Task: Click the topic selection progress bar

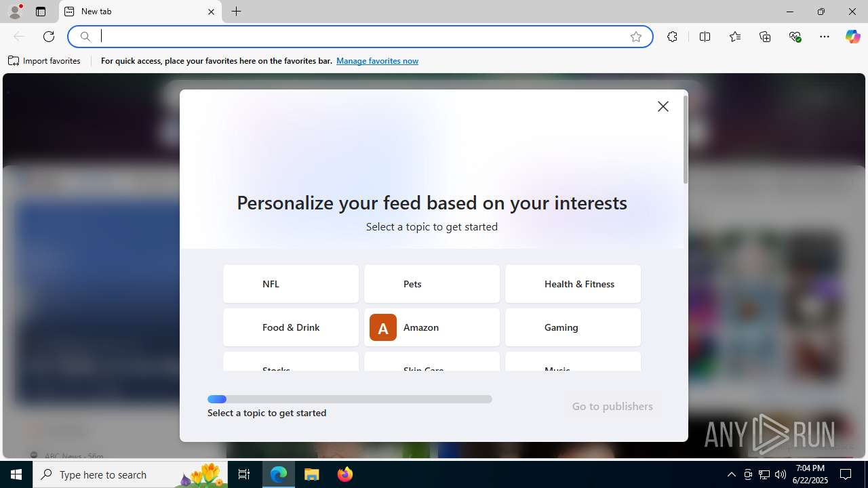Action: pos(350,399)
